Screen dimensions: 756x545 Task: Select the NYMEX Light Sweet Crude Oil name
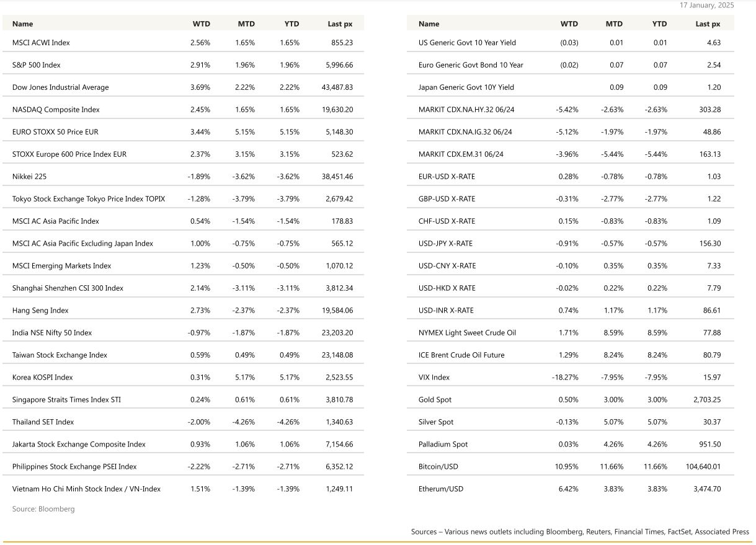pos(467,333)
